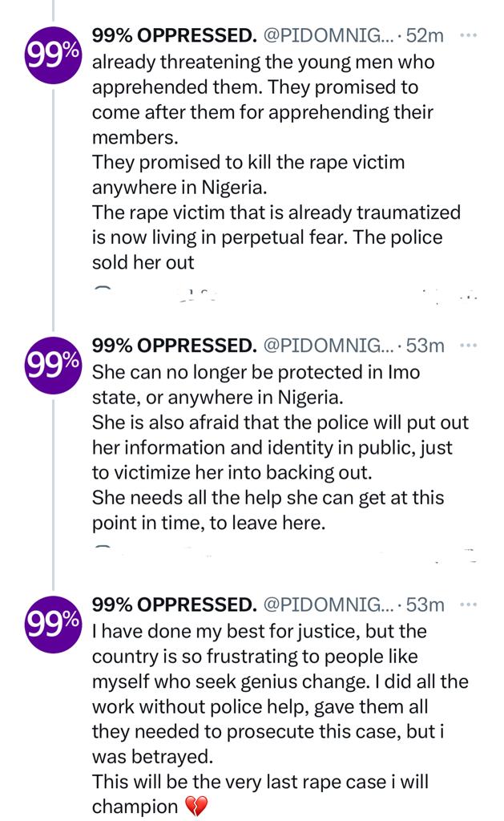Open more menu on 'She can no longer' tweet
The width and height of the screenshot is (504, 821).
click(x=470, y=346)
